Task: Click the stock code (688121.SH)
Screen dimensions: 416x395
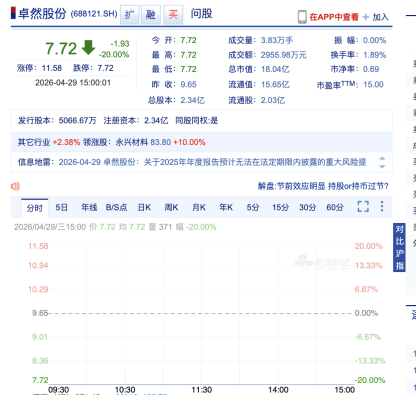Action: pos(94,14)
